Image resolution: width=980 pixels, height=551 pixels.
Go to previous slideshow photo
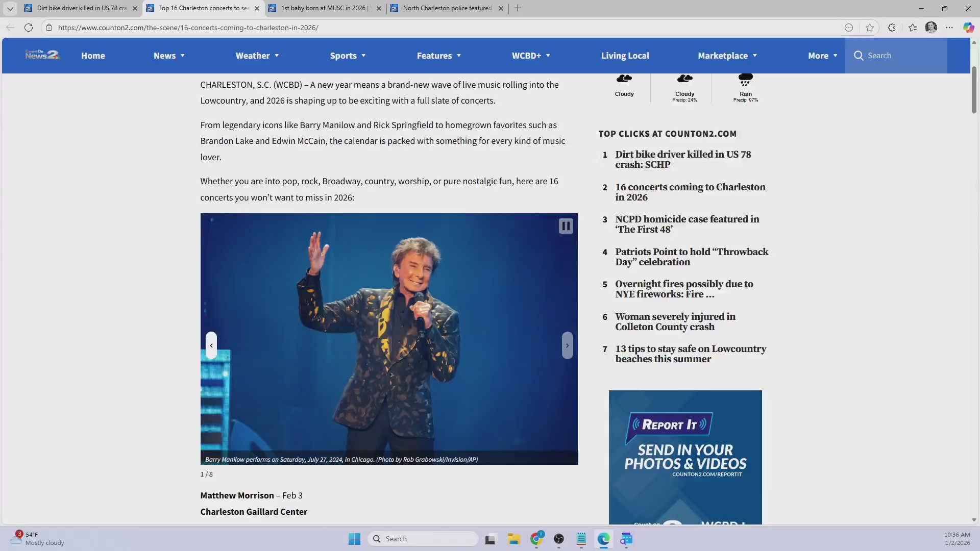pyautogui.click(x=211, y=345)
